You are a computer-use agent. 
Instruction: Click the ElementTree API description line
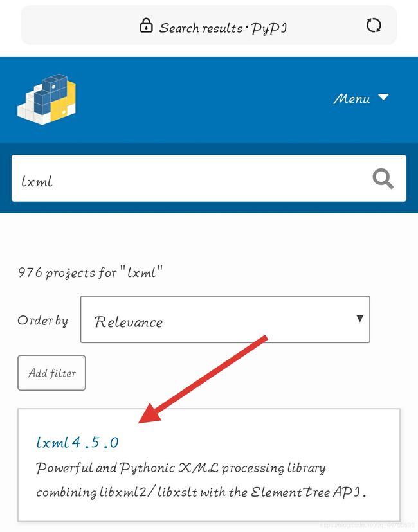(x=201, y=492)
